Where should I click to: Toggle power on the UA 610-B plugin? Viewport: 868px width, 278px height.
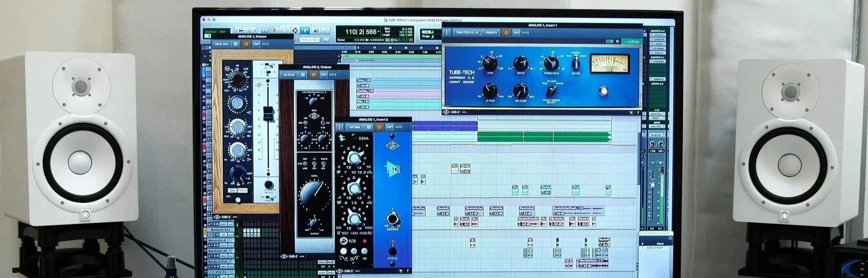click(x=313, y=75)
